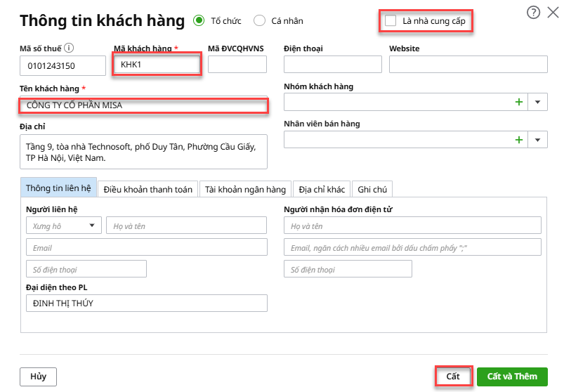Image resolution: width=564 pixels, height=392 pixels.
Task: Expand the Nhóm khách hàng dropdown
Action: click(538, 102)
